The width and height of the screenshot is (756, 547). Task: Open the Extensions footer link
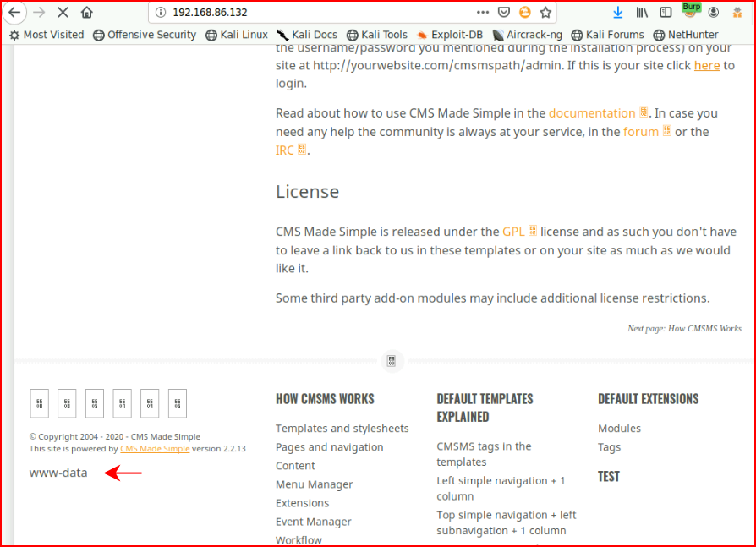(302, 503)
